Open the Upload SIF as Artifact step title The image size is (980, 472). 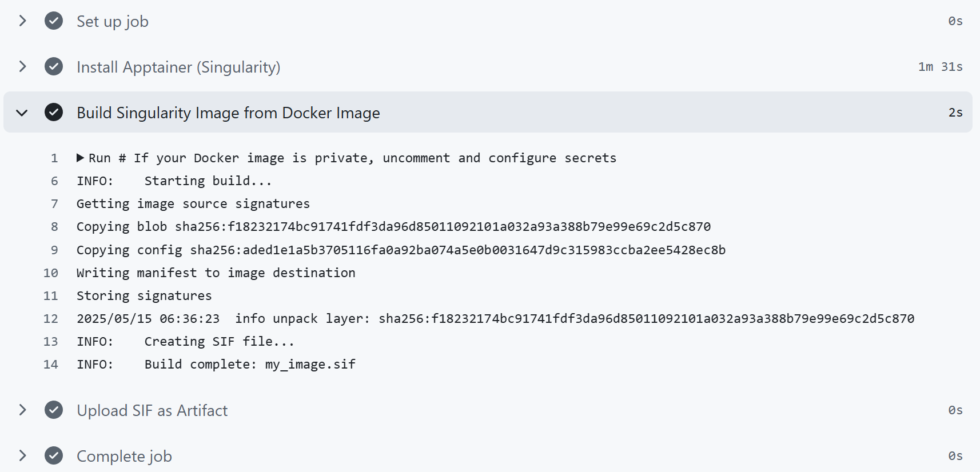[x=152, y=410]
